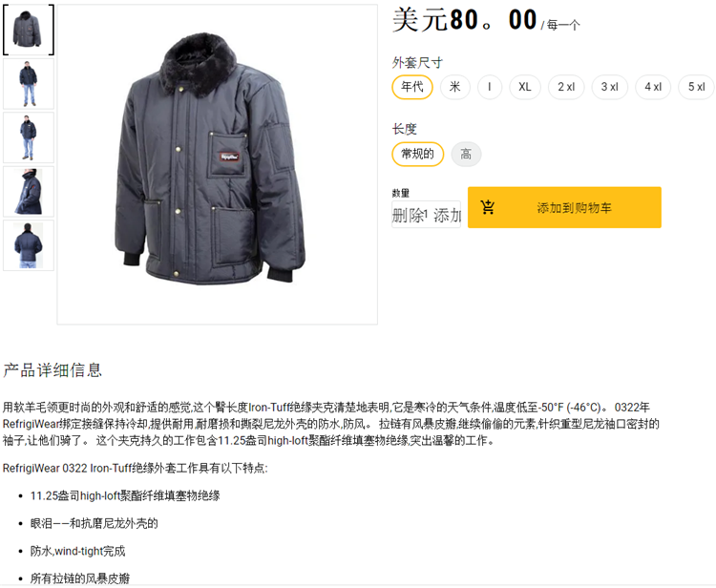Select size 2 xl

click(566, 87)
